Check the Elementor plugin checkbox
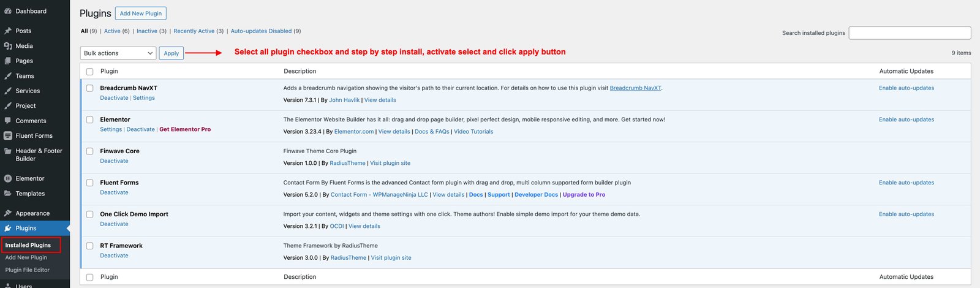The width and height of the screenshot is (980, 288). point(89,119)
